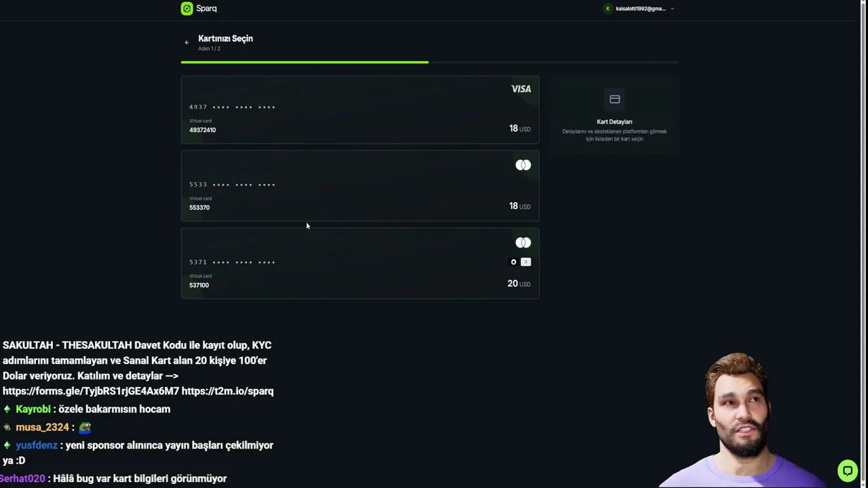
Task: Select the 4937 Visa virtual card
Action: 360,110
